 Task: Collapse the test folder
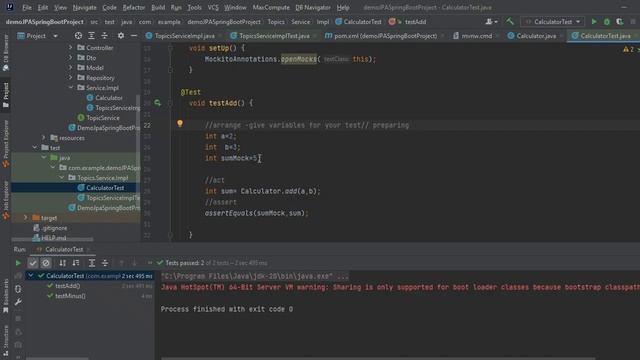point(35,148)
